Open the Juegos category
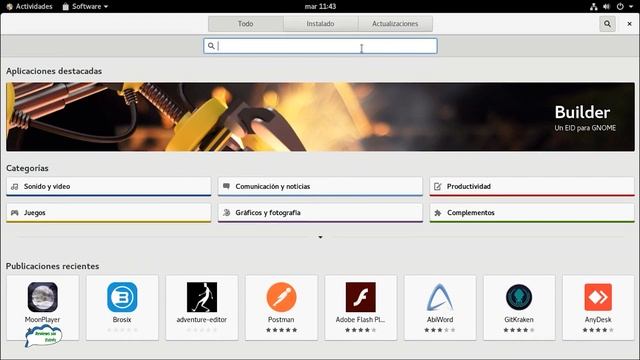The image size is (640, 360). click(x=109, y=213)
